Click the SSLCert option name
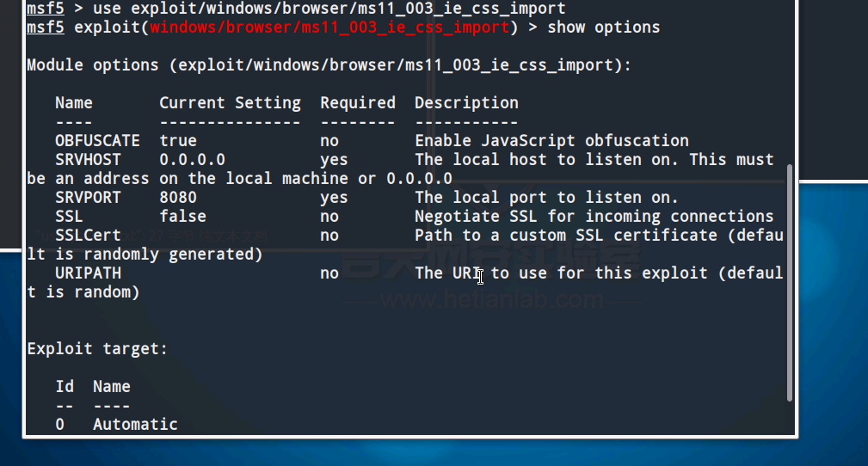Image resolution: width=868 pixels, height=466 pixels. point(88,236)
